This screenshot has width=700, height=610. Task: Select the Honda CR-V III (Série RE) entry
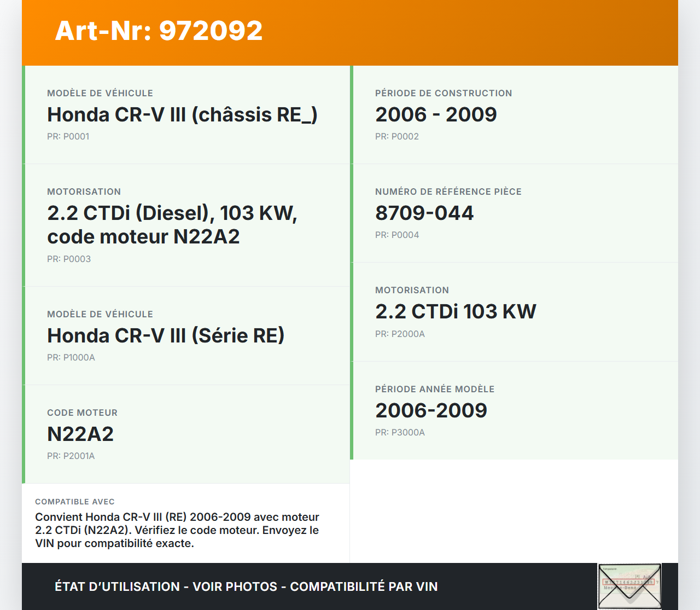tap(166, 336)
